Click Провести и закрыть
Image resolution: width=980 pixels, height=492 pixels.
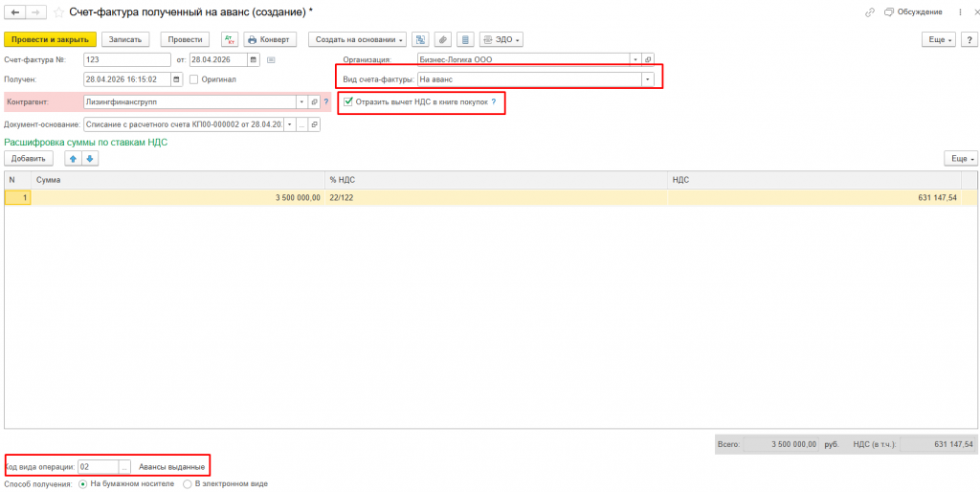click(x=50, y=39)
